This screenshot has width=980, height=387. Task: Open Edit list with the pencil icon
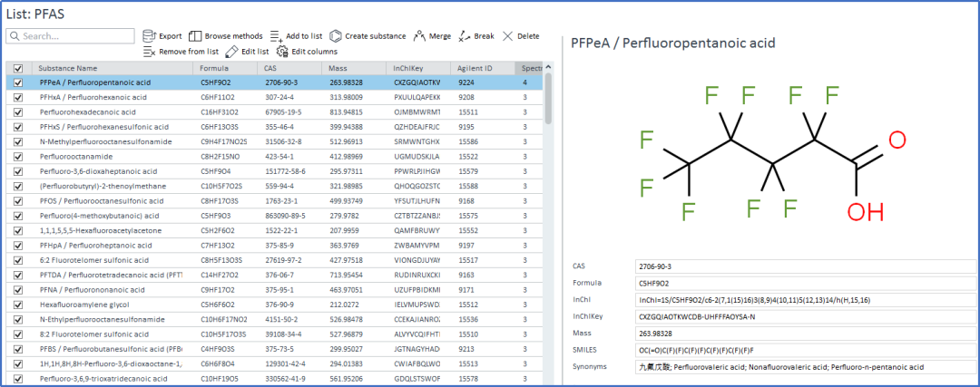232,52
